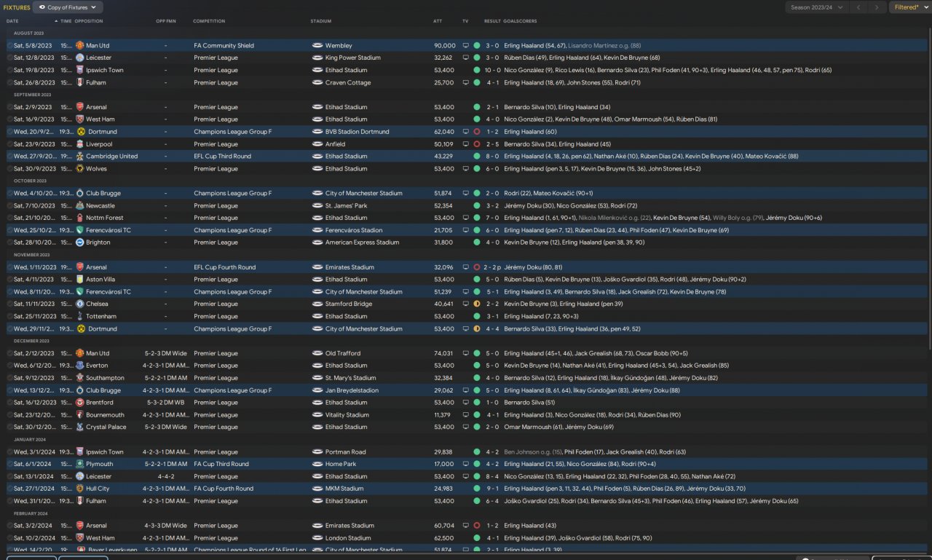Open the Bournemouth team link

coord(105,415)
